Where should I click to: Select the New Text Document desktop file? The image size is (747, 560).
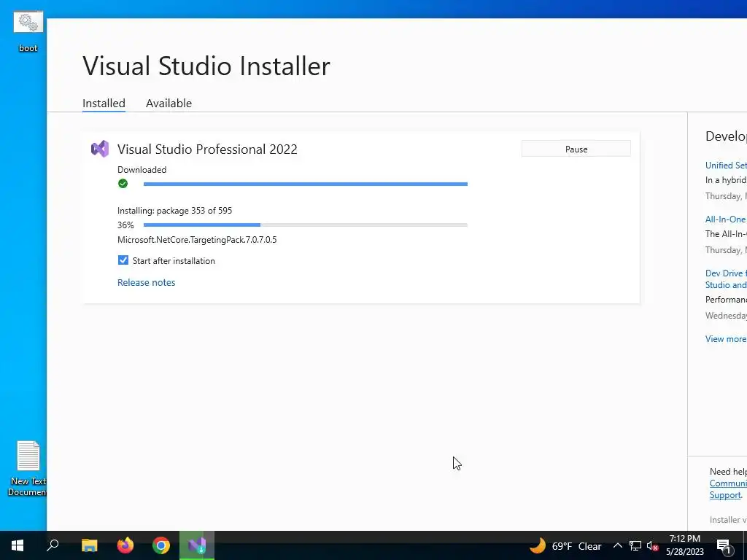click(28, 467)
